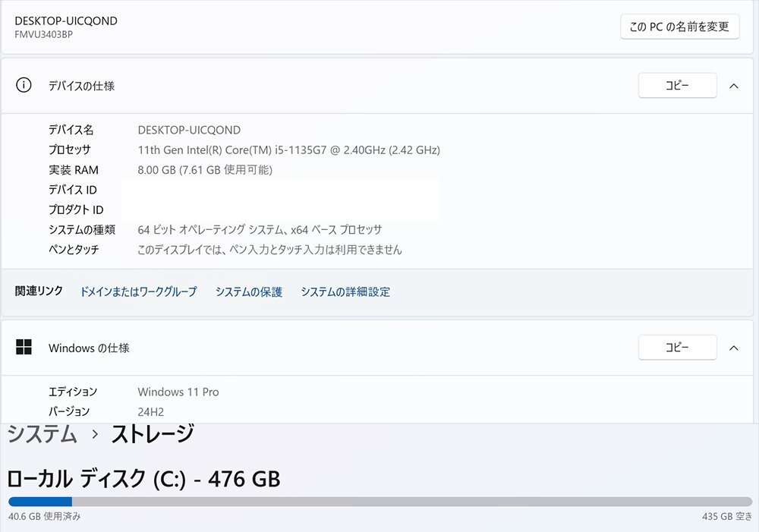This screenshot has width=759, height=532.
Task: Click the 40.6 GB 使用済み label
Action: click(x=45, y=517)
